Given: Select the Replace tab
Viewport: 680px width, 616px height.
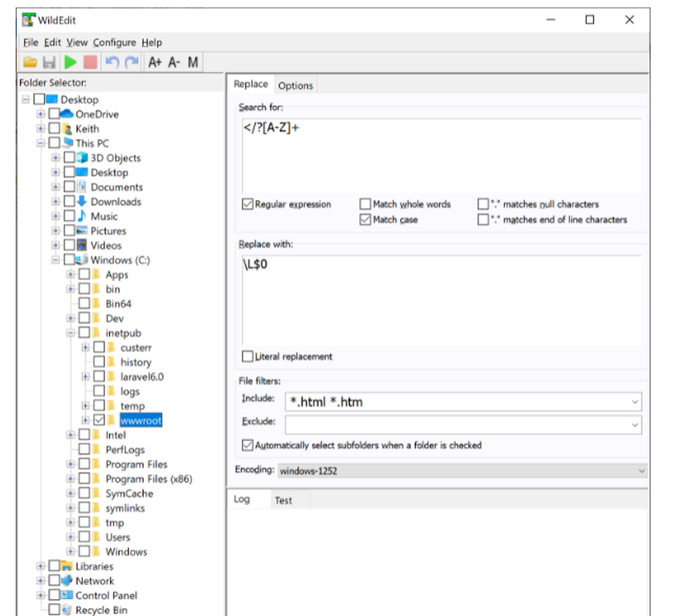Looking at the screenshot, I should (x=251, y=84).
